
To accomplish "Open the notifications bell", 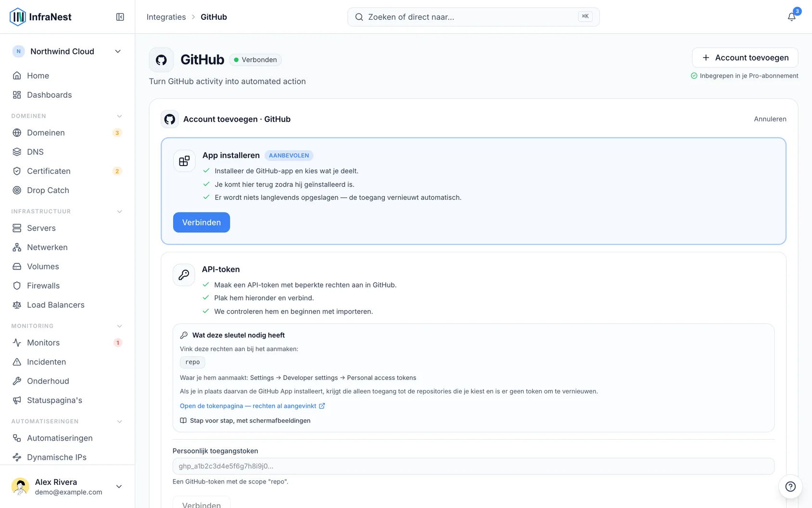I will click(x=792, y=17).
